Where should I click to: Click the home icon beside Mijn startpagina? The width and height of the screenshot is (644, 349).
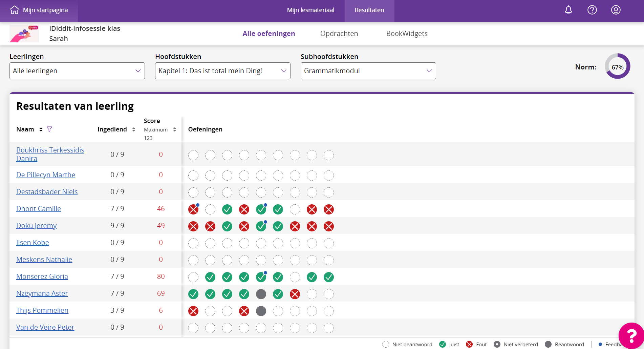point(15,10)
